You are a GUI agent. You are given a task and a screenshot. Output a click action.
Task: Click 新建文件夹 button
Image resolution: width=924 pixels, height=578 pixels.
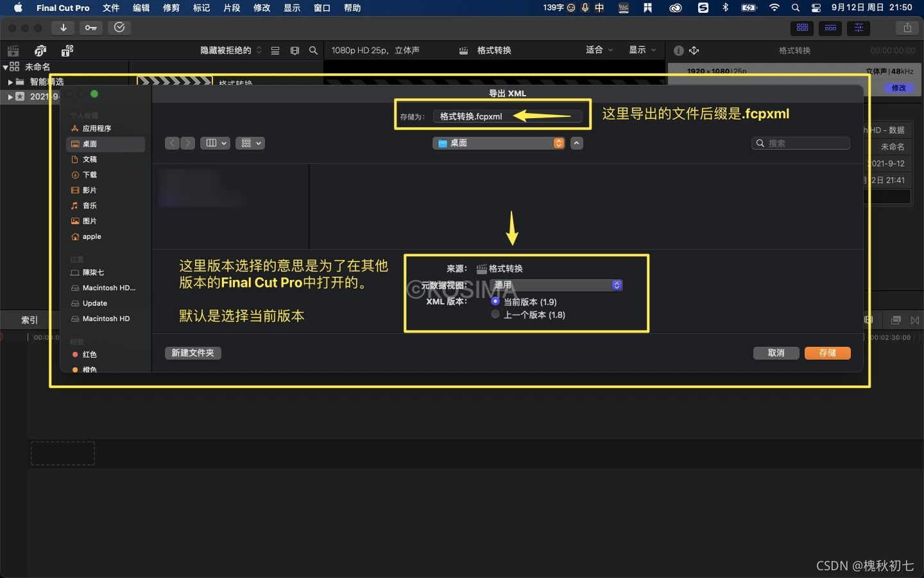tap(193, 353)
